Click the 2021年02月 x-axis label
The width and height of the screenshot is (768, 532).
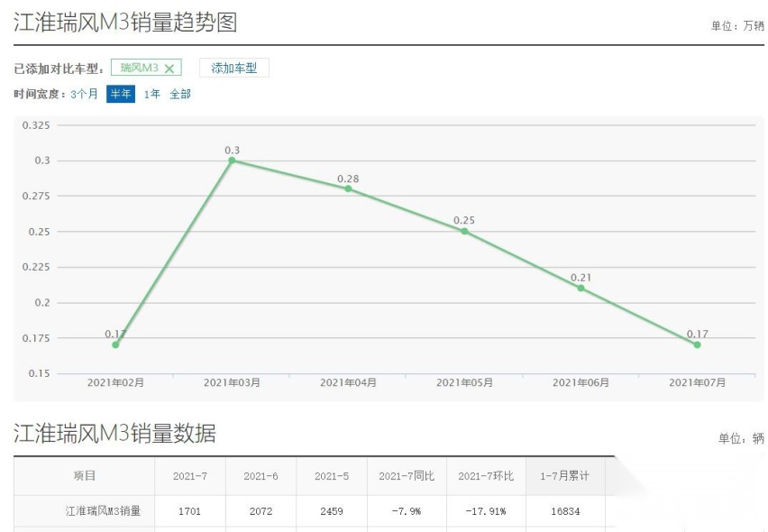pyautogui.click(x=115, y=382)
